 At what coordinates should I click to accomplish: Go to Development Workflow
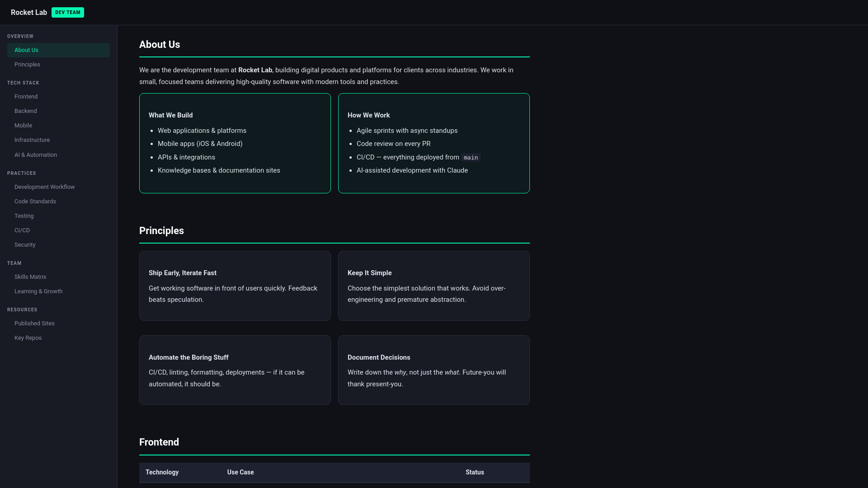click(x=58, y=187)
